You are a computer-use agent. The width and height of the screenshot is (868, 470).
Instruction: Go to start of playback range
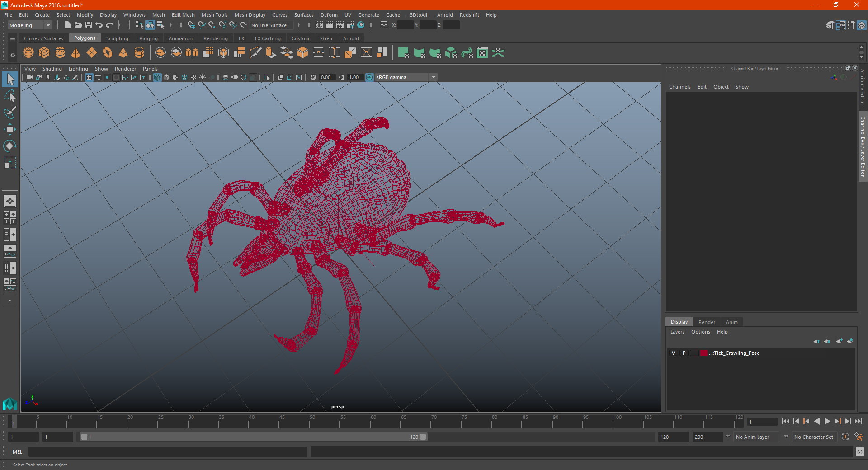(786, 421)
